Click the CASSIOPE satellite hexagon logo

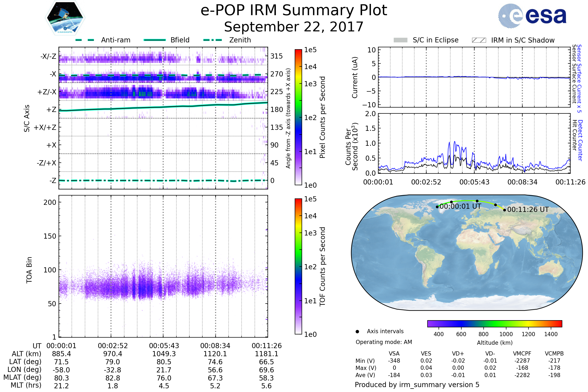tap(65, 18)
